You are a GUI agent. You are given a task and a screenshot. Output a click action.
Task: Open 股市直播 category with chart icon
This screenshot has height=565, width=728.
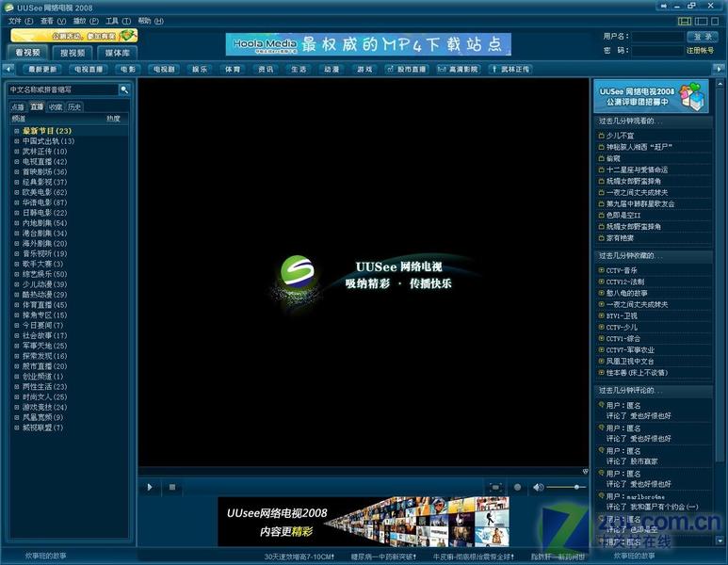pyautogui.click(x=406, y=69)
